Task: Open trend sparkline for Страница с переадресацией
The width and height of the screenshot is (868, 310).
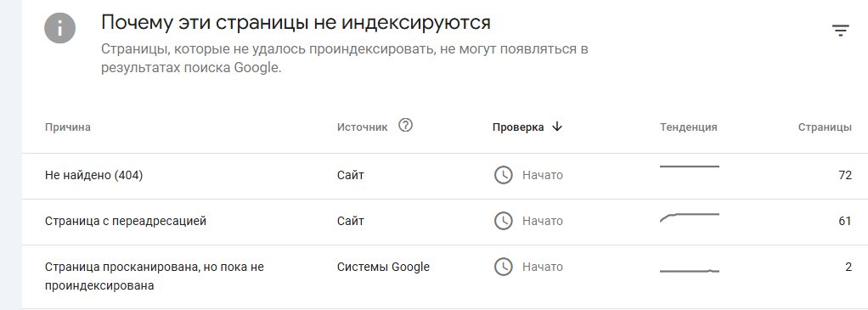Action: pyautogui.click(x=689, y=217)
